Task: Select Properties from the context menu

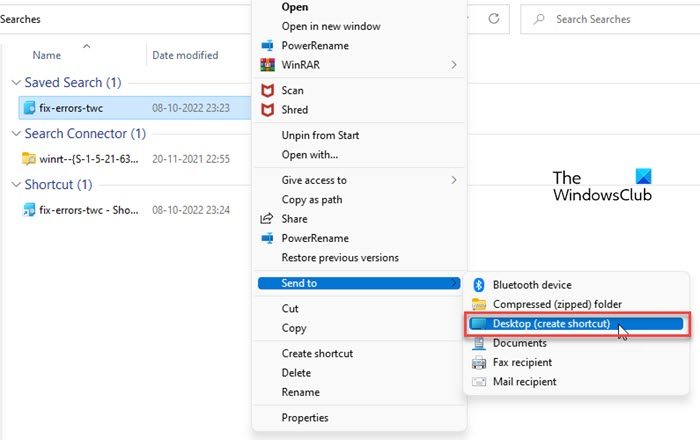Action: coord(305,418)
